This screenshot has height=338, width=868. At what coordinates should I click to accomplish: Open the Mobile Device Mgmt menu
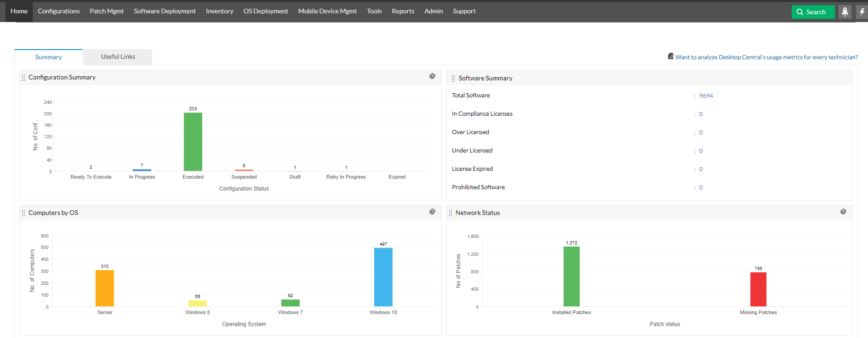point(327,11)
